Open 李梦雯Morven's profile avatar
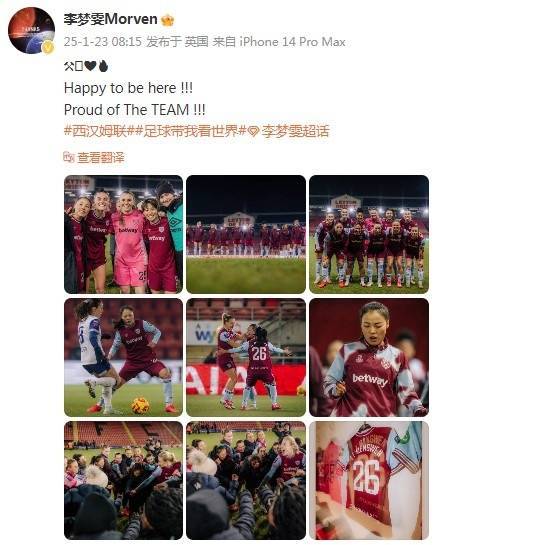Screen dimensions: 535x545 [x=31, y=30]
